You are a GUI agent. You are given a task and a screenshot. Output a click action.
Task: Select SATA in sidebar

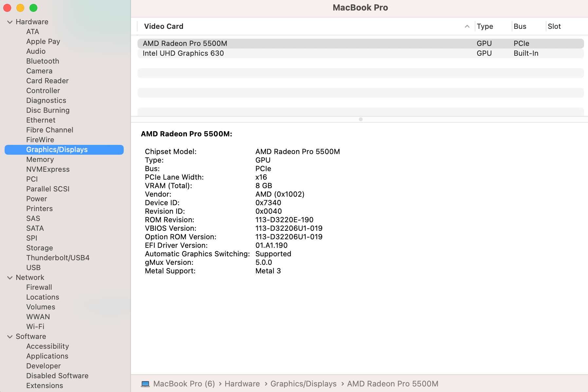[x=35, y=228]
